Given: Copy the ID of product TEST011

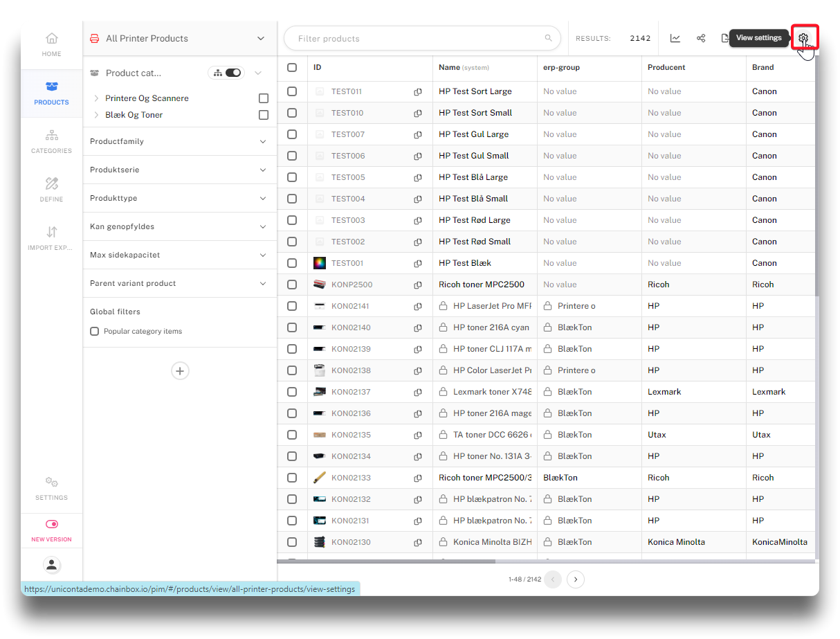Looking at the screenshot, I should click(418, 91).
